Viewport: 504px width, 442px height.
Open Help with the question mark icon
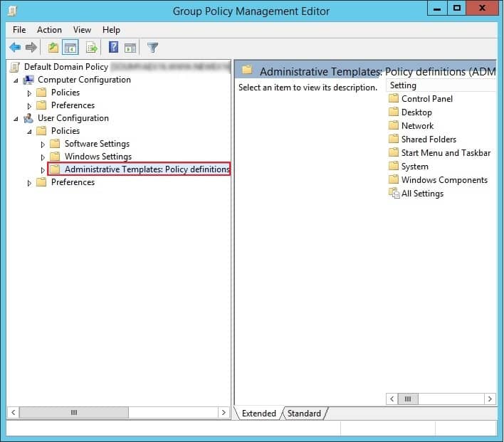[113, 48]
